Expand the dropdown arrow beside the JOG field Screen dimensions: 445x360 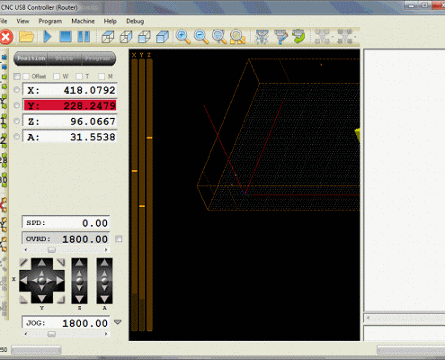click(118, 322)
